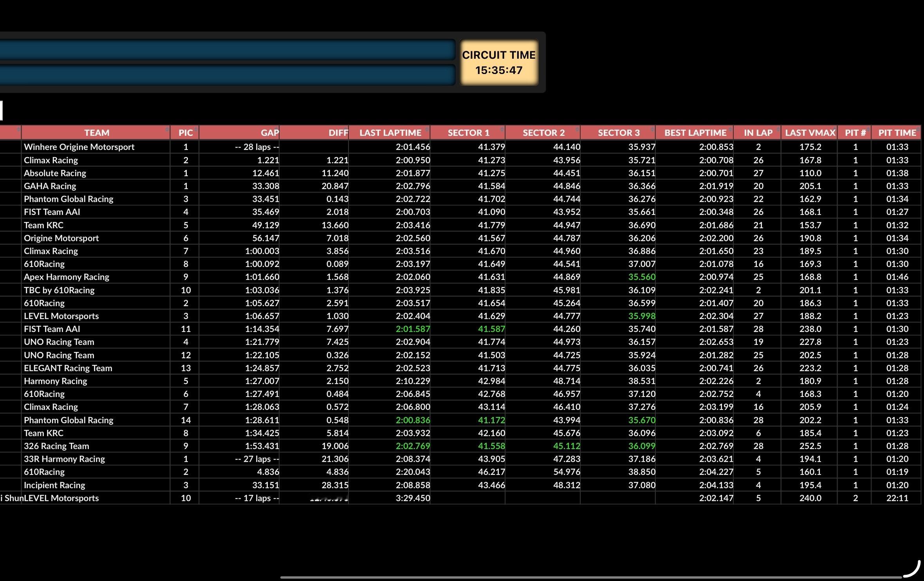Click sort arrows beside IN LAP header
This screenshot has width=924, height=581.
point(778,130)
